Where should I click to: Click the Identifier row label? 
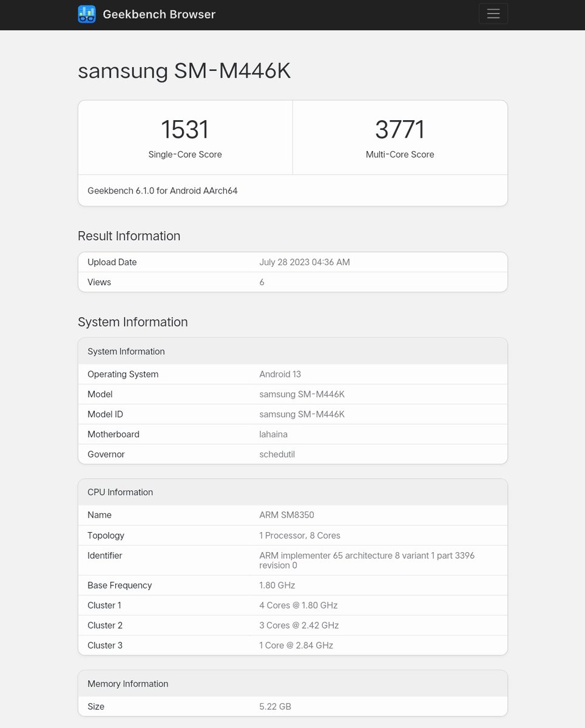pyautogui.click(x=105, y=556)
